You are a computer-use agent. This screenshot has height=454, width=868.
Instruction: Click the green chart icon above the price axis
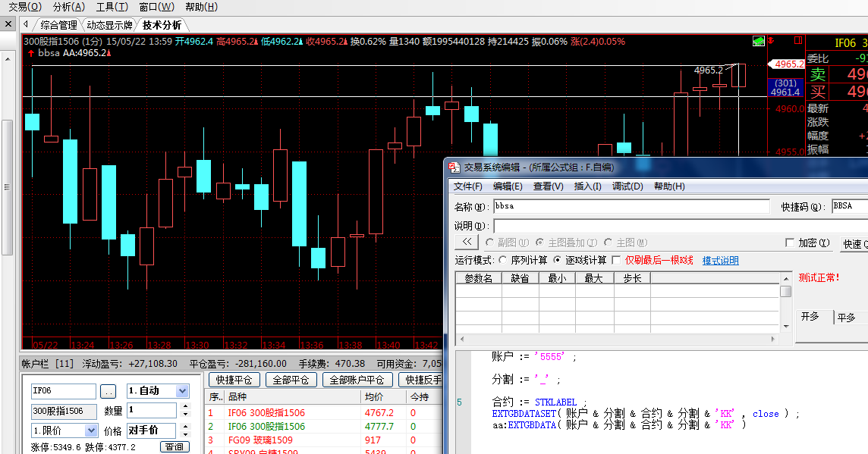758,41
